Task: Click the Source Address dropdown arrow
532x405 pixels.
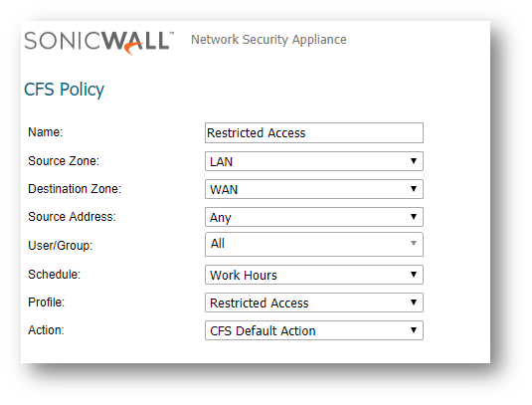Action: pyautogui.click(x=414, y=217)
